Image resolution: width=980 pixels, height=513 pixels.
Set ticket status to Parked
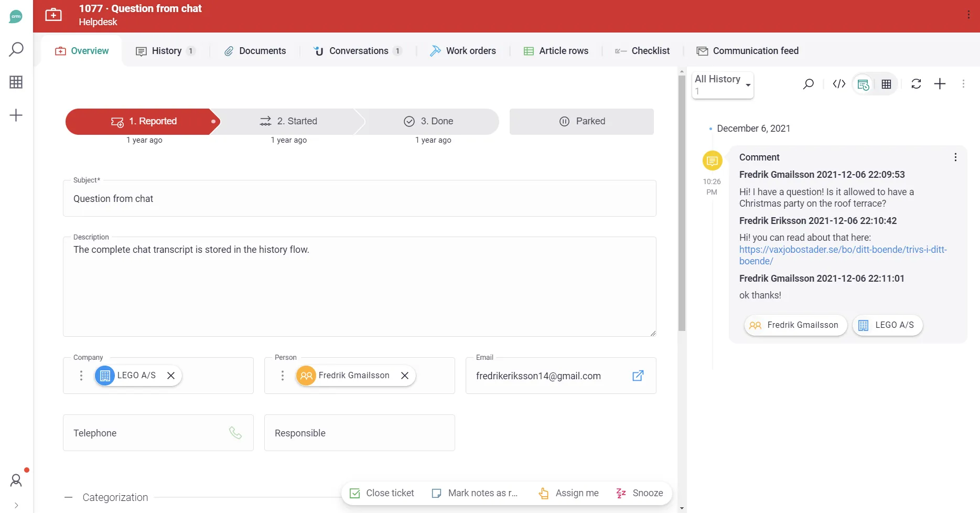tap(581, 121)
